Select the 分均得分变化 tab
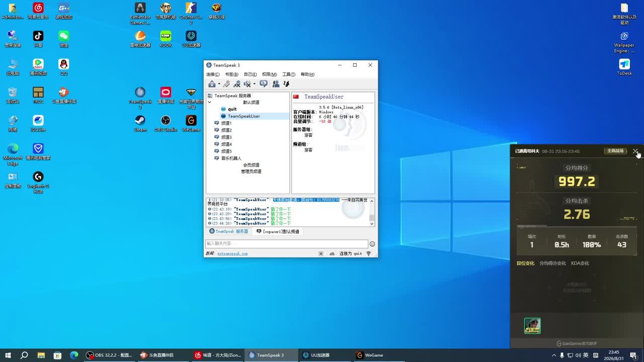This screenshot has height=362, width=644. click(552, 263)
